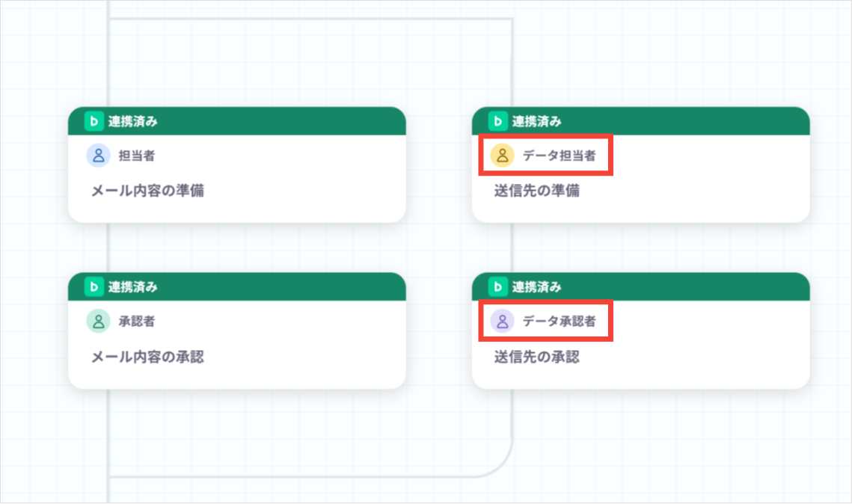Click 連携済み header of メール内容の準備 card
Screen dimensions: 852x504
point(132,122)
